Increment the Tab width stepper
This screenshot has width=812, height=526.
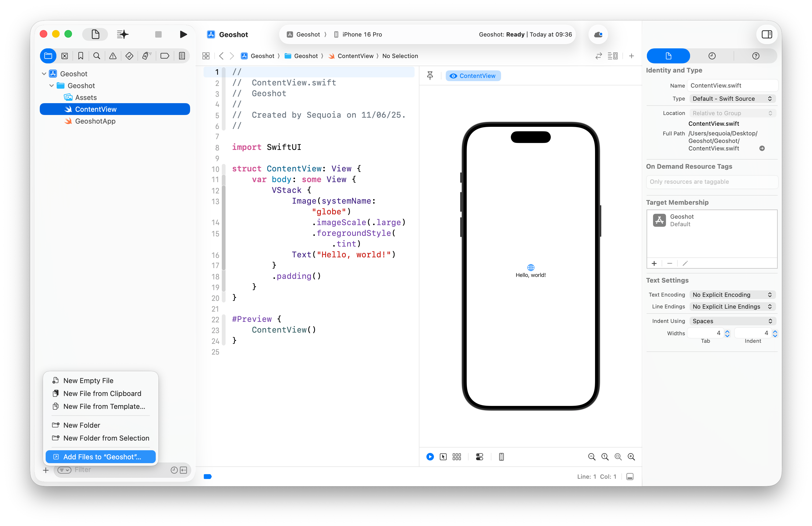coord(727,331)
